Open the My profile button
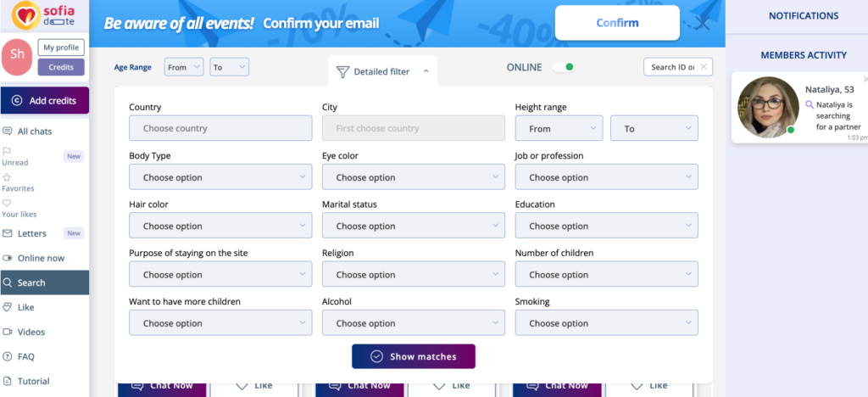The height and width of the screenshot is (397, 868). (x=61, y=48)
